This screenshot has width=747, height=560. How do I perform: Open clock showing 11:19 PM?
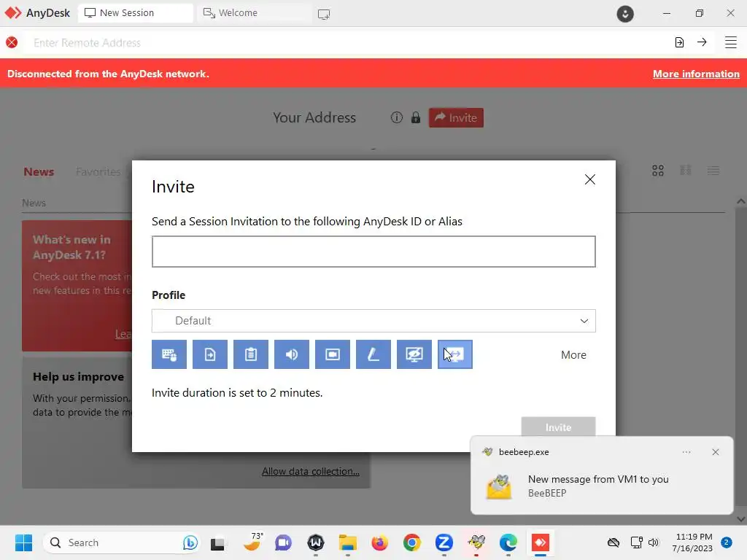693,542
